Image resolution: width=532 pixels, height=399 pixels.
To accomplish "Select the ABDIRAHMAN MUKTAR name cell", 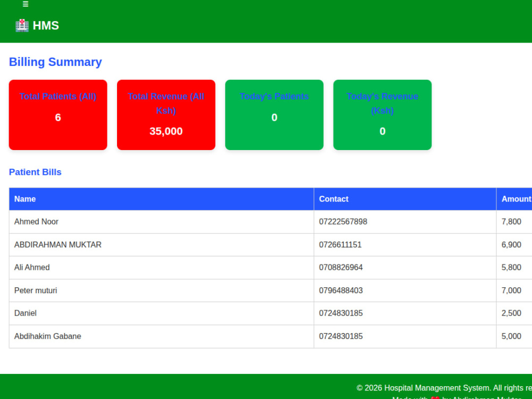I will (x=162, y=245).
